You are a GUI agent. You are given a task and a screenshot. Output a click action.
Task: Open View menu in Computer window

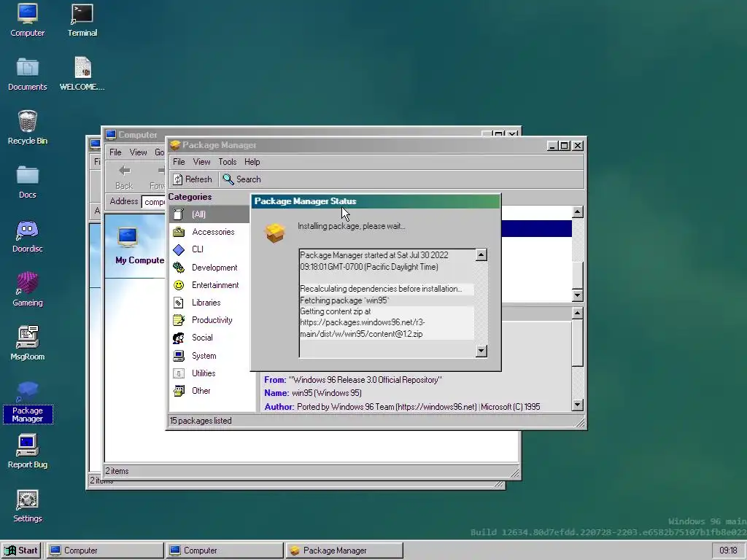(138, 152)
